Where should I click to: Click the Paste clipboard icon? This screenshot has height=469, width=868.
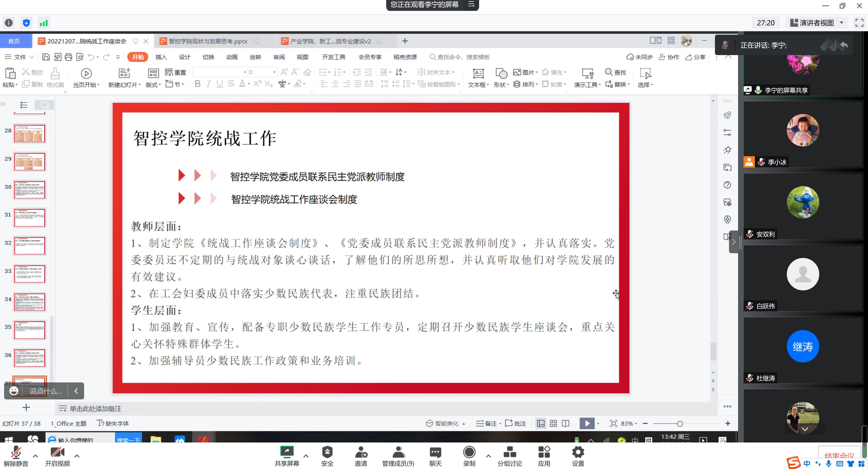click(x=10, y=73)
